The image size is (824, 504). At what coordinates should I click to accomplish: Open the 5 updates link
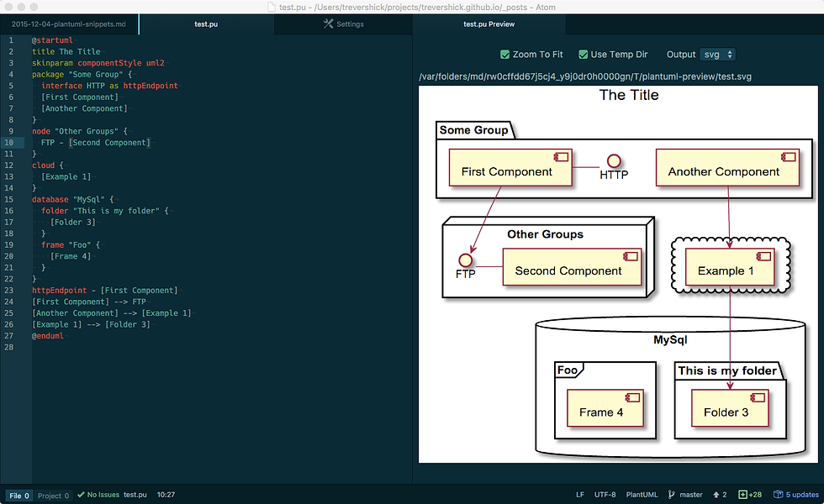click(802, 495)
